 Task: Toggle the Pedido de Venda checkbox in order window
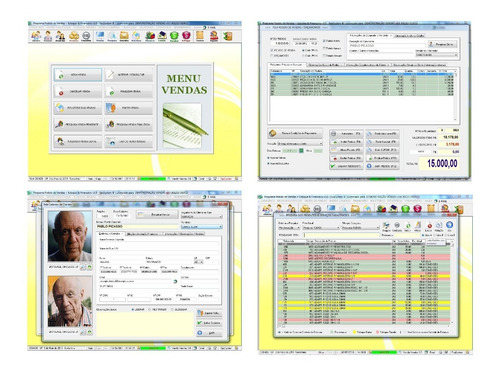coord(272,50)
